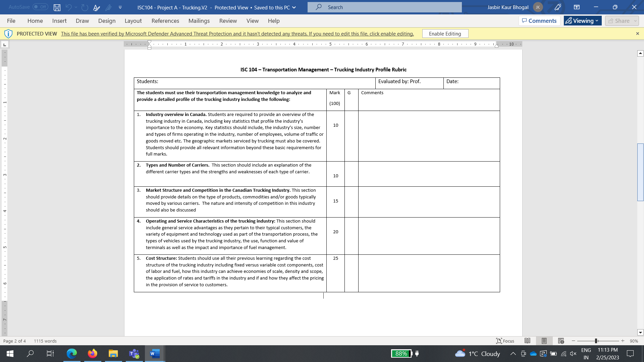
Task: Click the Undo arrow icon
Action: [x=69, y=7]
